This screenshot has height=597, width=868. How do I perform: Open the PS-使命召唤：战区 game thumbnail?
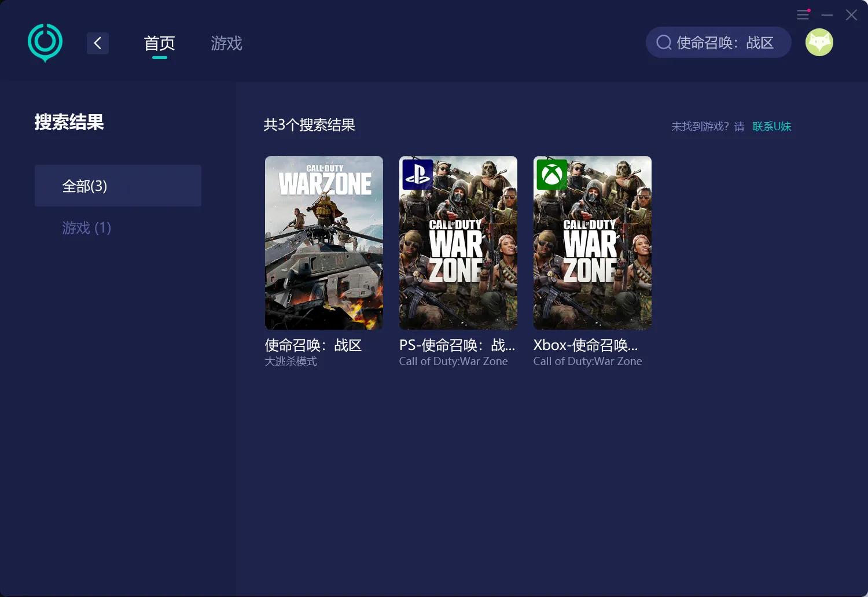coord(458,243)
